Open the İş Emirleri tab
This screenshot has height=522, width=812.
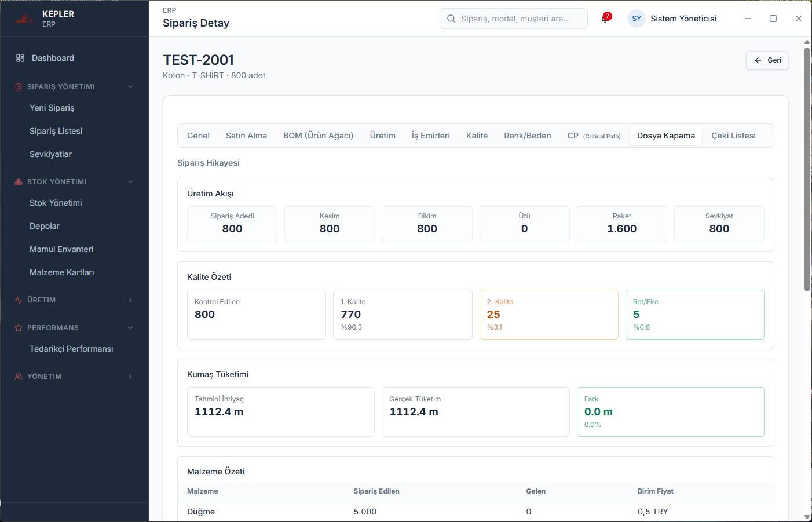point(431,136)
